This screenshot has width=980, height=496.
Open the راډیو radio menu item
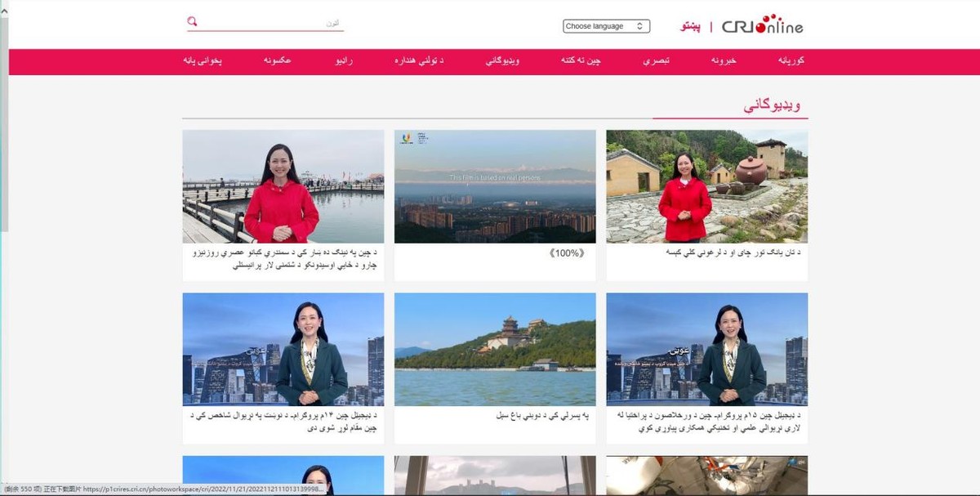pyautogui.click(x=345, y=61)
